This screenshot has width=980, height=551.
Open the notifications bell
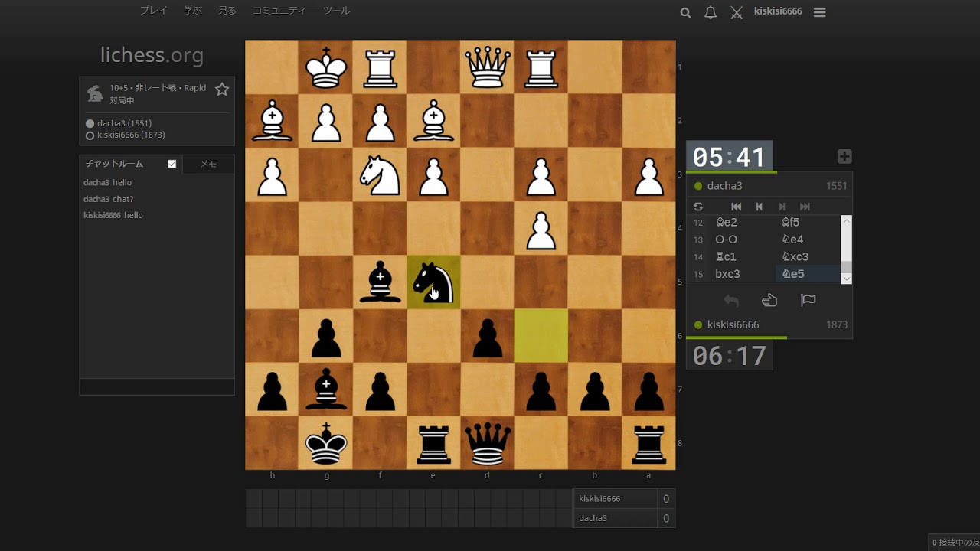pyautogui.click(x=710, y=12)
